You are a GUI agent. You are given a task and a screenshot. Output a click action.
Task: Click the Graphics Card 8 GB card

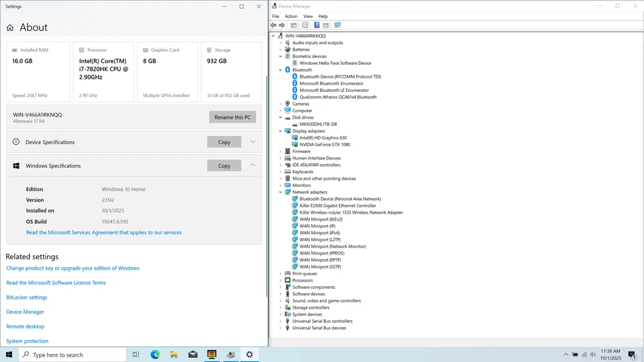[x=167, y=72]
